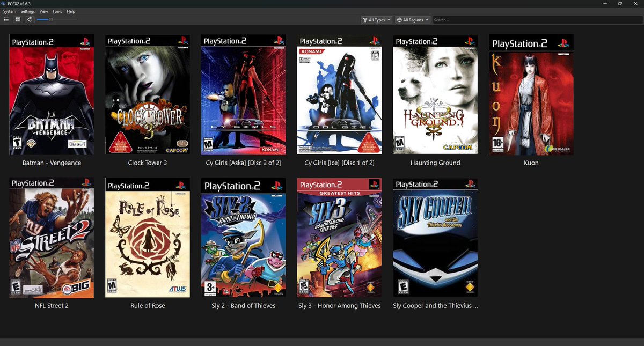Open the Help menu

(x=71, y=11)
